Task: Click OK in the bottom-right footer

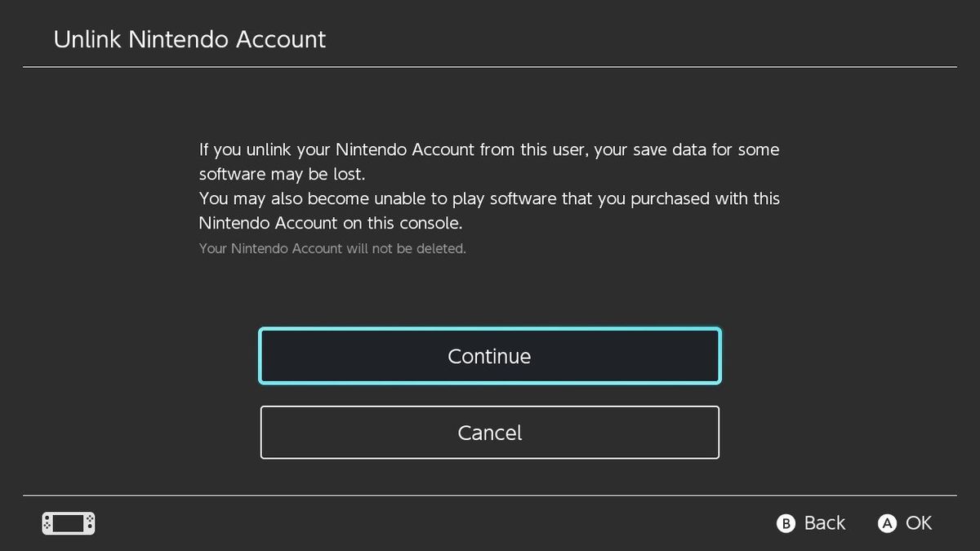Action: pos(923,523)
